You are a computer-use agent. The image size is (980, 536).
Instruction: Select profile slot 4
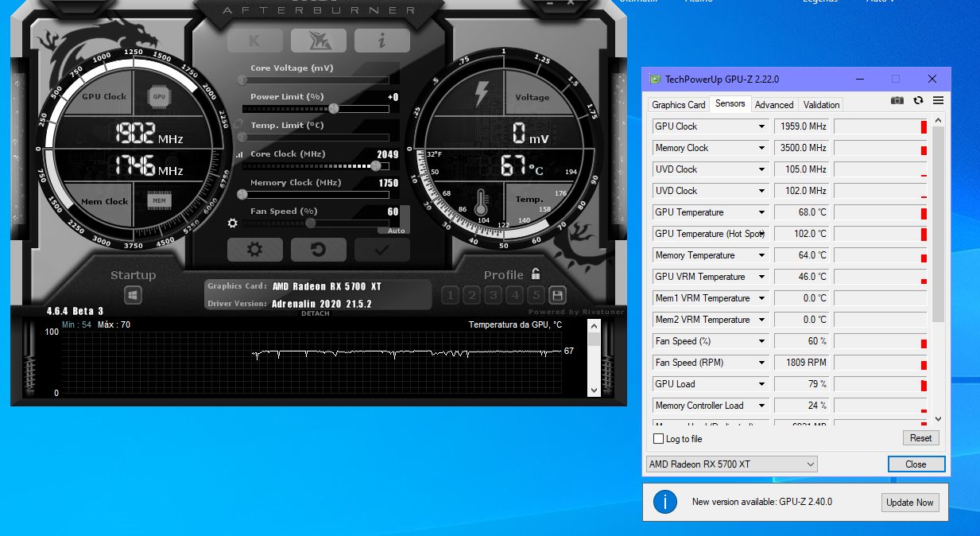pos(515,296)
